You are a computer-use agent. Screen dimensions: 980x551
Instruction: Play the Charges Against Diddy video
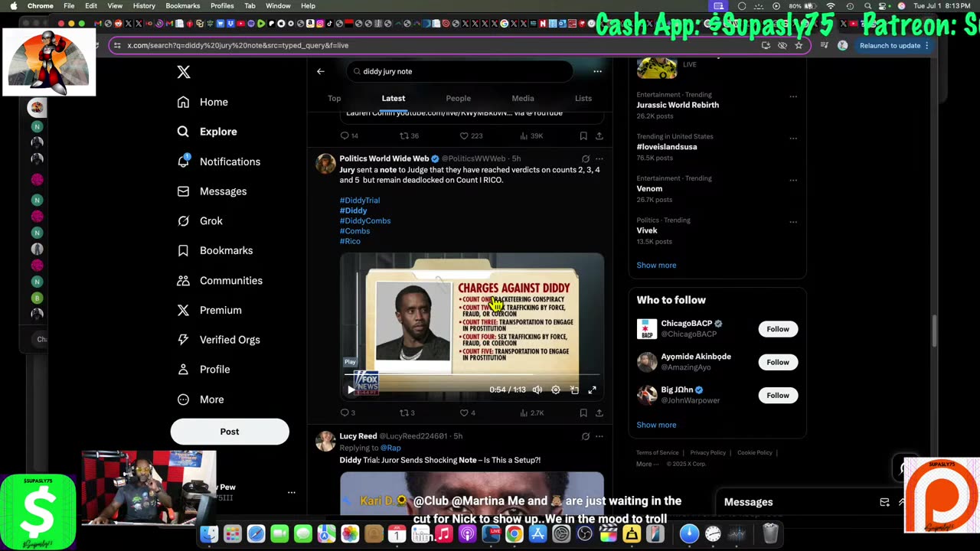coord(351,390)
